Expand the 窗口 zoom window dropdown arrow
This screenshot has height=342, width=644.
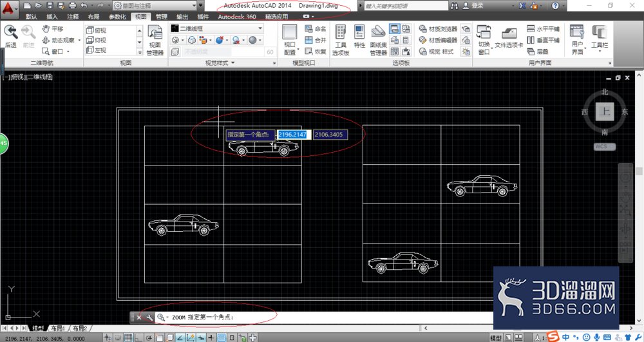[68, 52]
